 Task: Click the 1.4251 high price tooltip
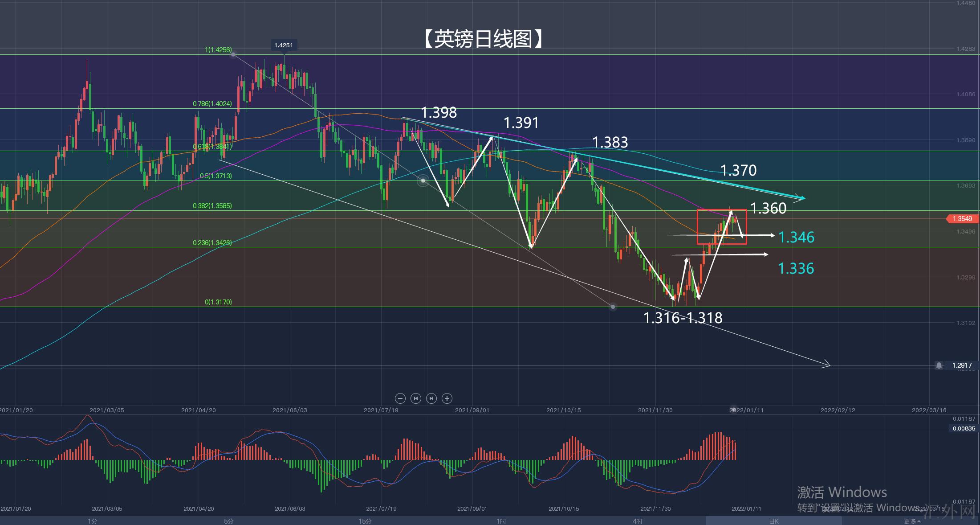(x=284, y=45)
